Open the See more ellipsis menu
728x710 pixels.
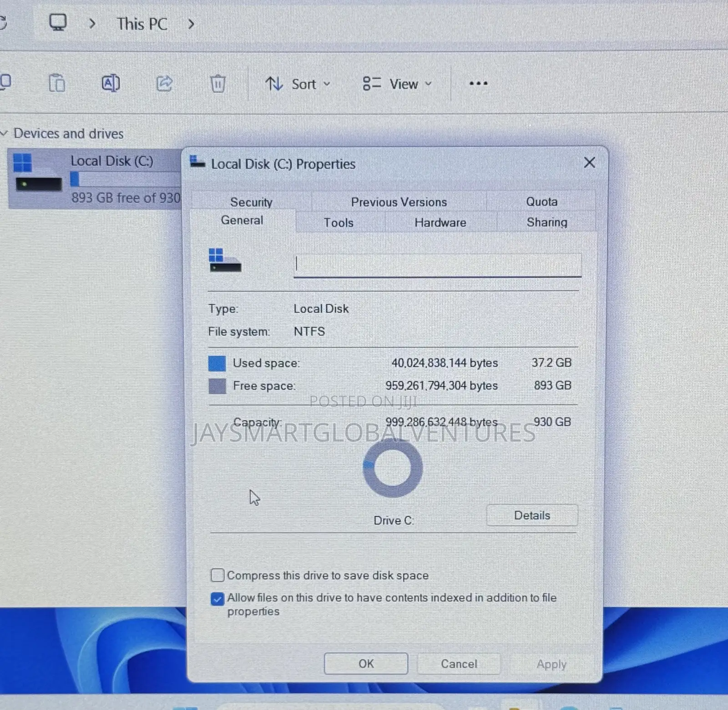pyautogui.click(x=478, y=83)
